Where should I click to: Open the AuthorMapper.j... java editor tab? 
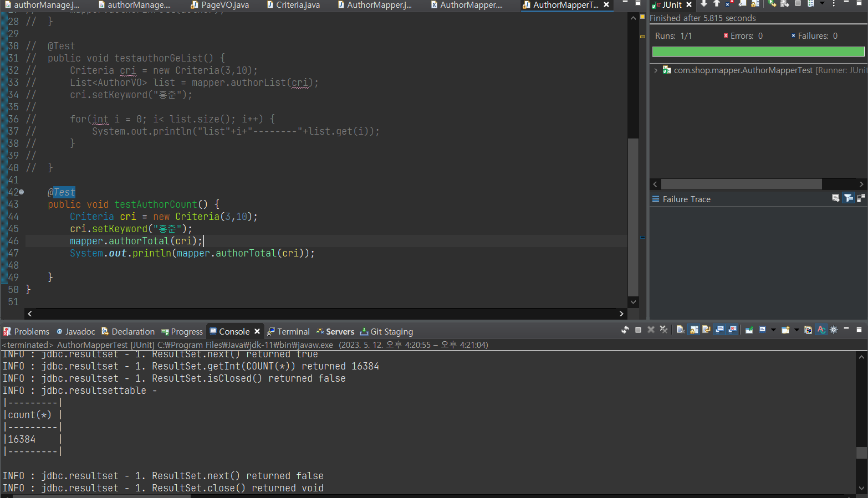375,5
